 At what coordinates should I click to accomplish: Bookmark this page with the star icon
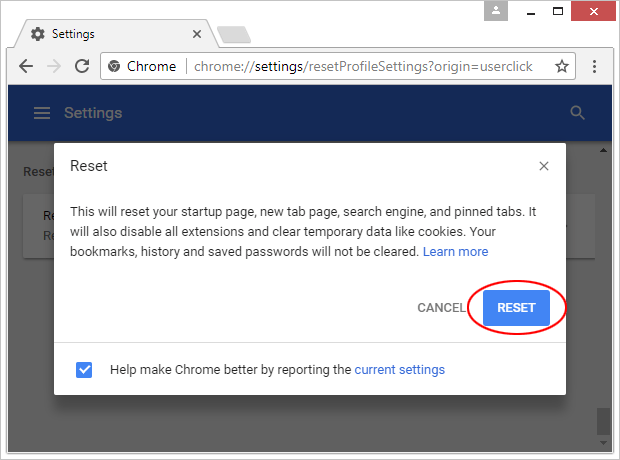(x=561, y=66)
